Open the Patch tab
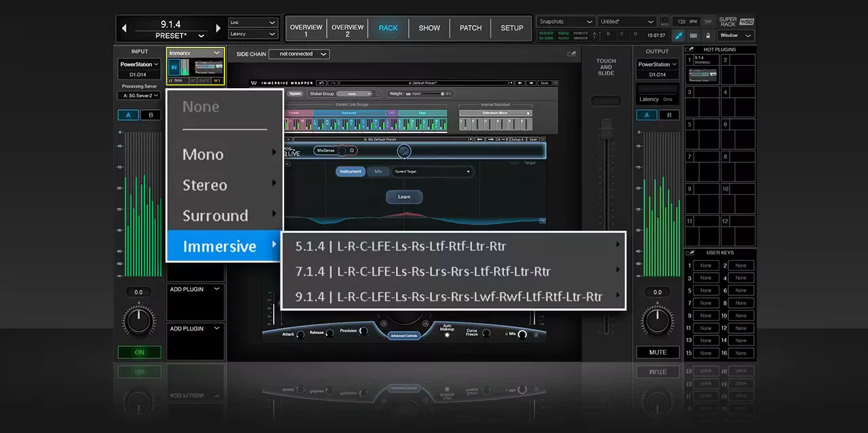 pos(471,29)
